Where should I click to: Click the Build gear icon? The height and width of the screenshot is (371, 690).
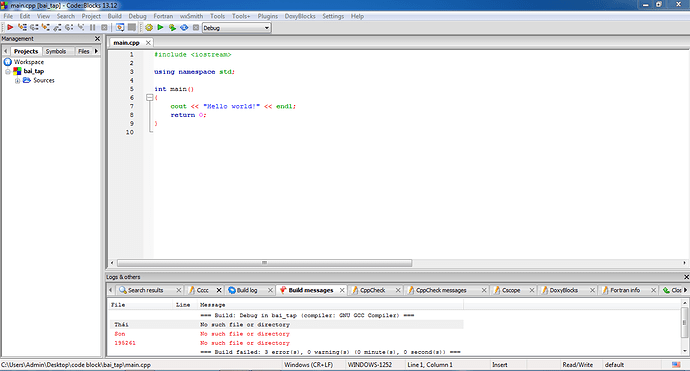pyautogui.click(x=149, y=27)
